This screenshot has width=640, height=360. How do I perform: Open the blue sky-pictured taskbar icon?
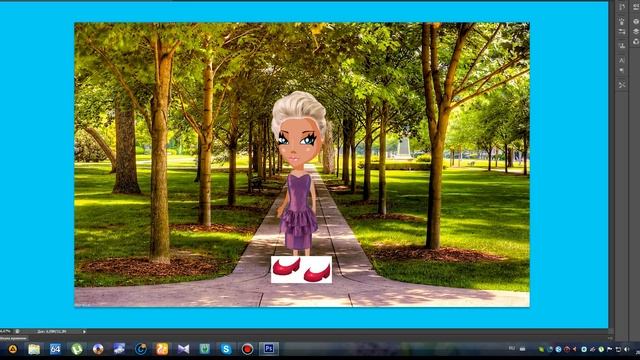tap(119, 349)
